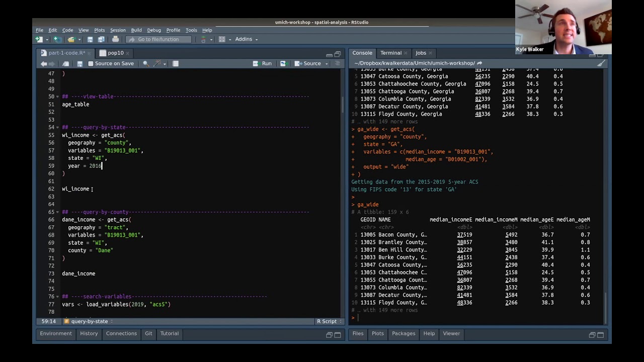644x362 pixels.
Task: Switch to the pop10 data tab
Action: tap(115, 53)
